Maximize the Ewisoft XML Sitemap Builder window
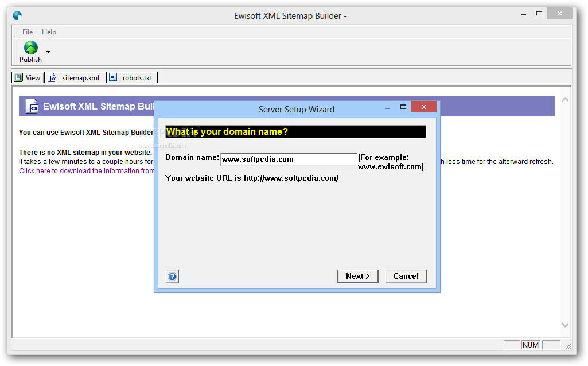Viewport: 588px width, 366px height. coord(539,14)
